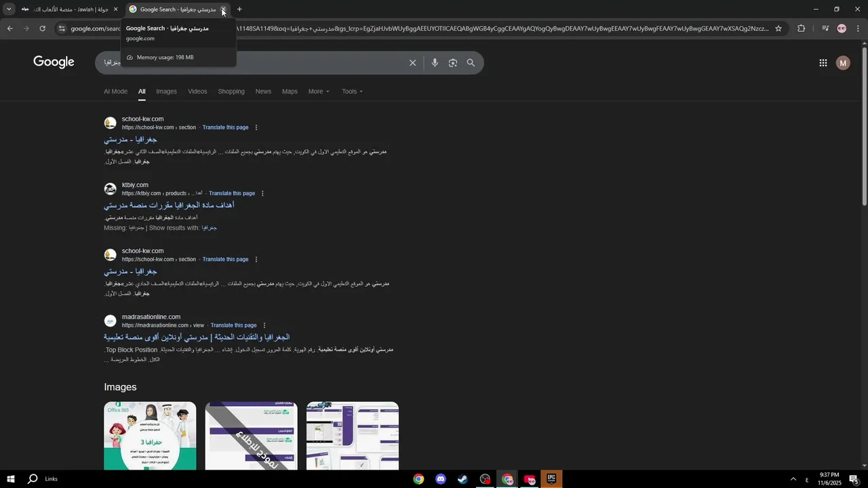Screen dimensions: 868x488
Task: Open the Office 365 geography image thumbnail
Action: click(150, 436)
